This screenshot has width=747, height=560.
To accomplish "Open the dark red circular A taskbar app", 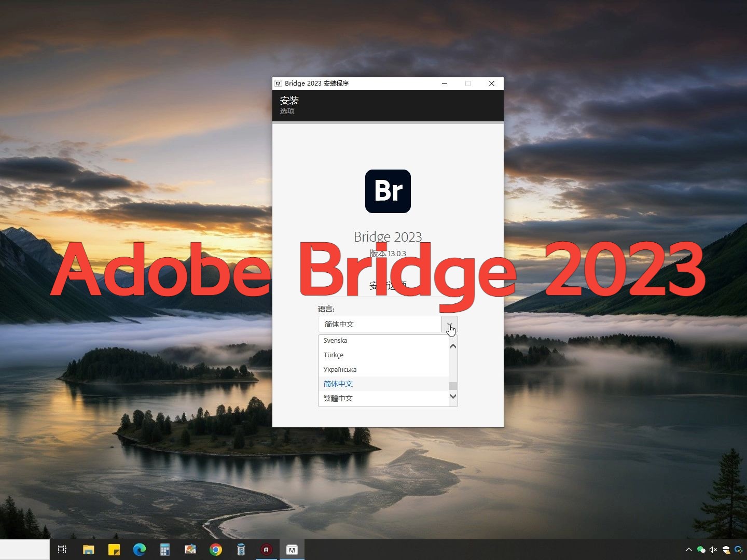I will click(x=266, y=550).
